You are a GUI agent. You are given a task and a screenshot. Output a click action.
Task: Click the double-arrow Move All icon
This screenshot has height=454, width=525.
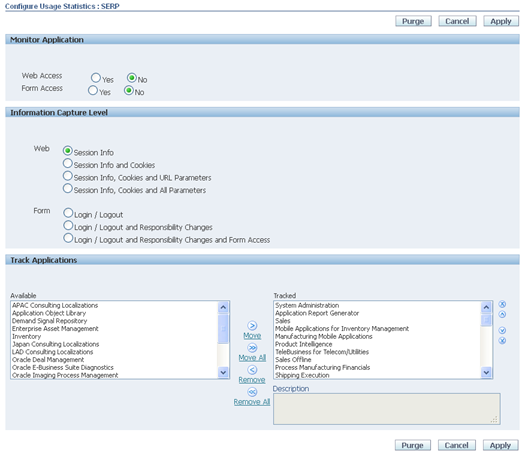(252, 348)
